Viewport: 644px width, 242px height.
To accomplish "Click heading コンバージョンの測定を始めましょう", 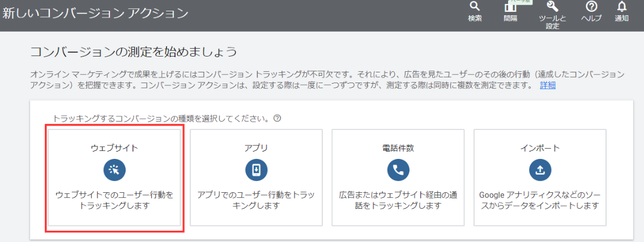I will click(x=134, y=53).
